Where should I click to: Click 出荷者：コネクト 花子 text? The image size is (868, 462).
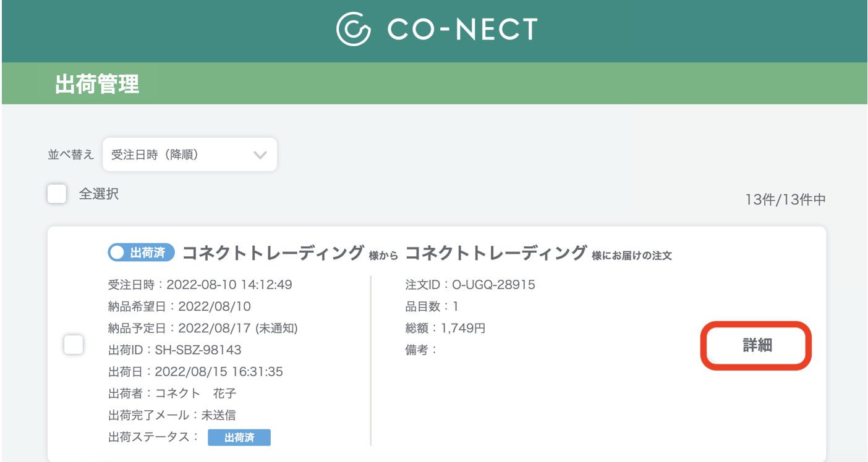click(x=172, y=393)
